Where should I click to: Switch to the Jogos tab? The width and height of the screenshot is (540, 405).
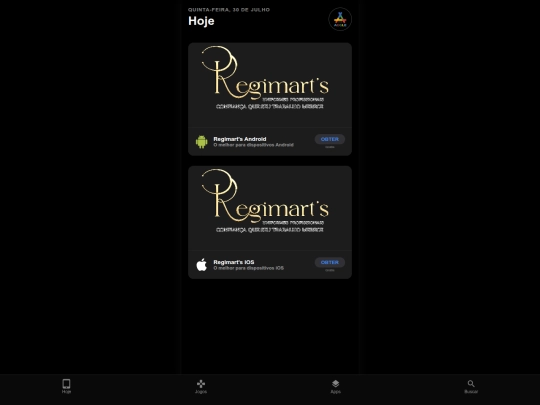[201, 386]
